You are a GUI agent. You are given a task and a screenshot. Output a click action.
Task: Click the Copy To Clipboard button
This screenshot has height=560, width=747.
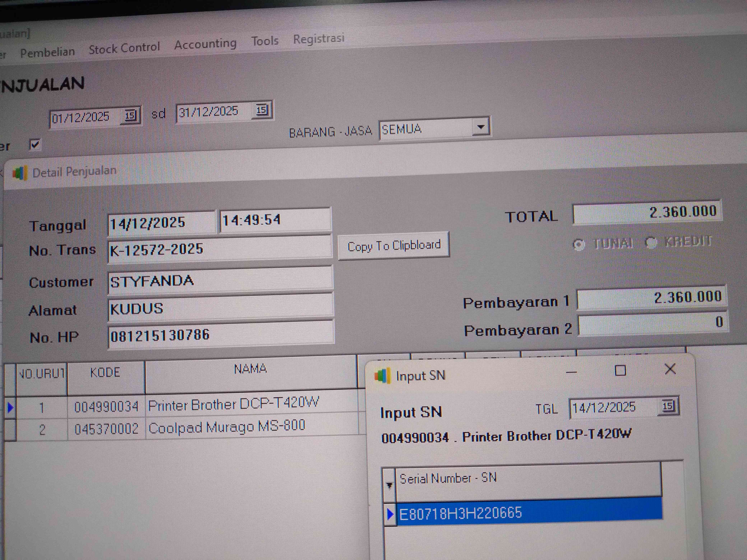point(393,246)
